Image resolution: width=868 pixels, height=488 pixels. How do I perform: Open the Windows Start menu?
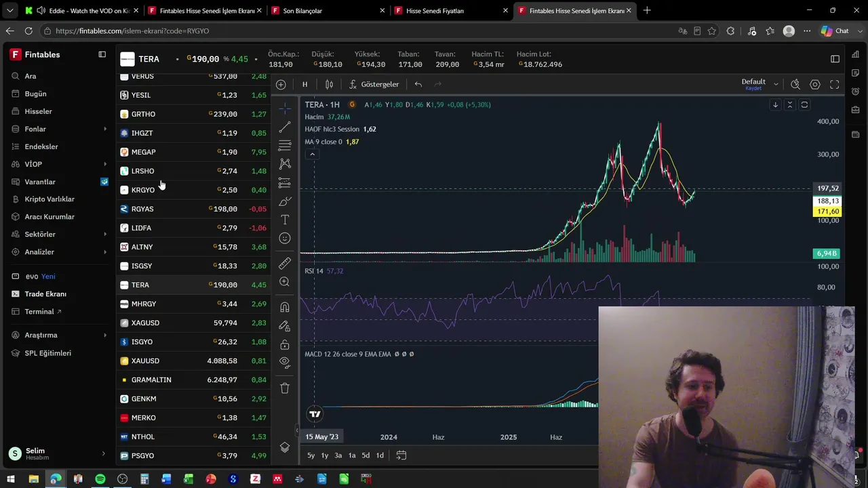click(11, 479)
